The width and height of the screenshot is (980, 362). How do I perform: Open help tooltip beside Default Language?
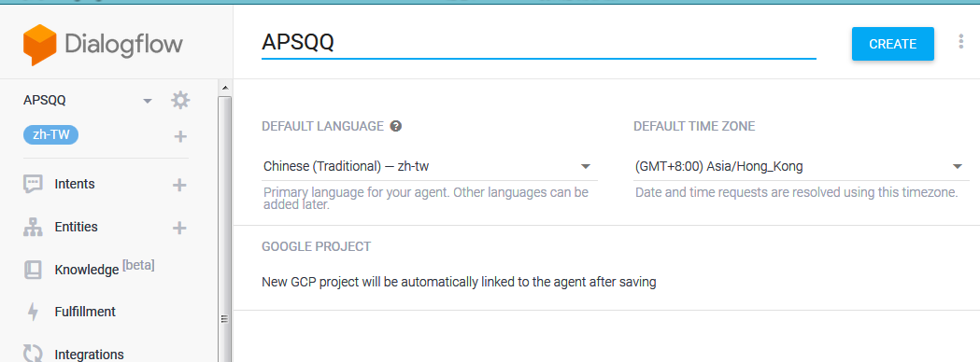pyautogui.click(x=395, y=126)
